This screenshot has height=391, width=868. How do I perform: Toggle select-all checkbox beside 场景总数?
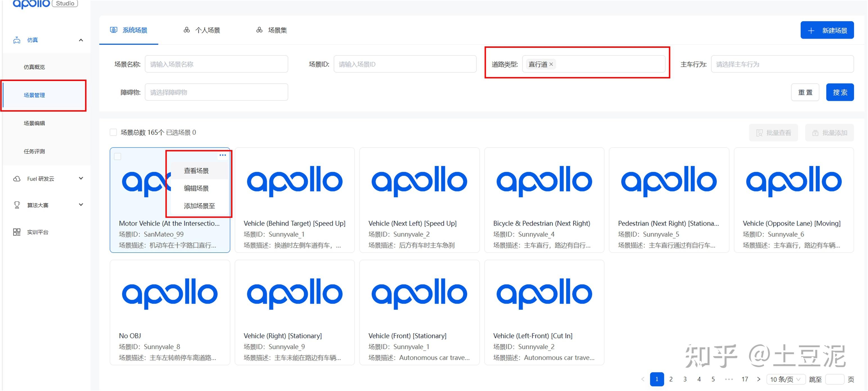pos(113,132)
